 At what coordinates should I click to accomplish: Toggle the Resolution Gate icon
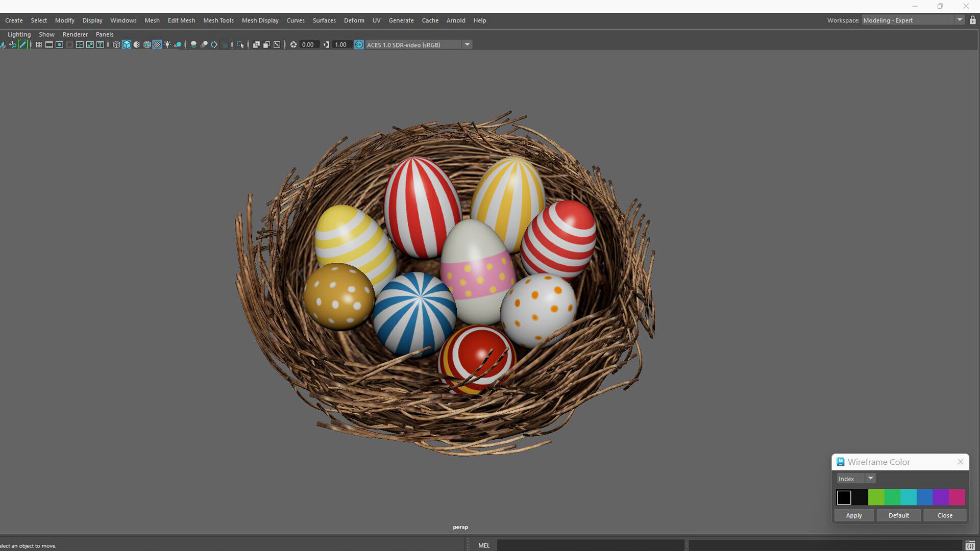(x=59, y=44)
